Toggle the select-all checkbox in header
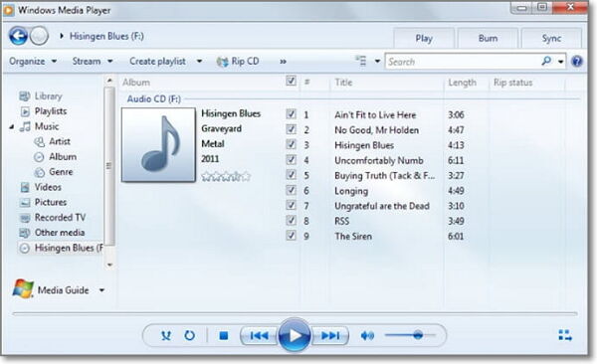Image resolution: width=597 pixels, height=364 pixels. pyautogui.click(x=291, y=81)
